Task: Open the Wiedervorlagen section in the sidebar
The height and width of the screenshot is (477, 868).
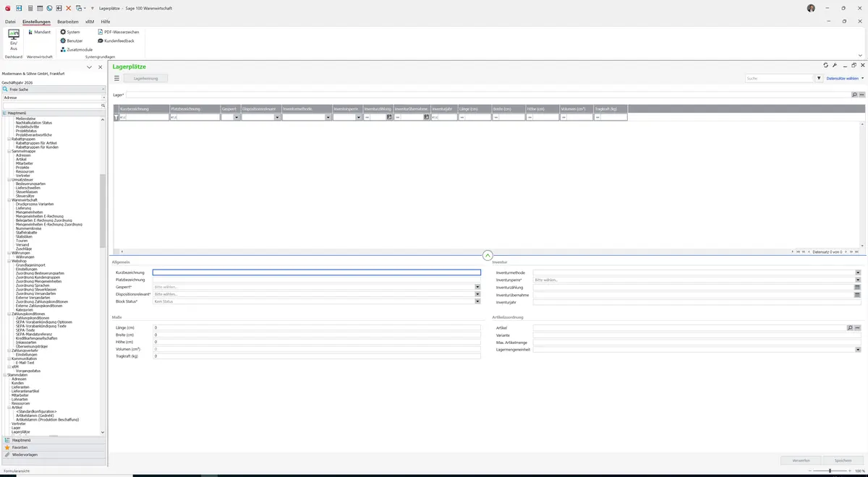Action: click(54, 455)
